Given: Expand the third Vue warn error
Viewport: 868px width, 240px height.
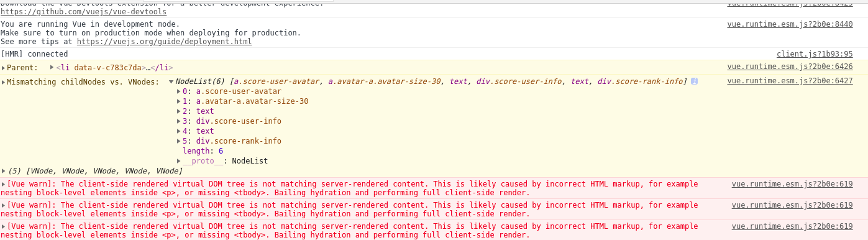Looking at the screenshot, I should click(3, 226).
